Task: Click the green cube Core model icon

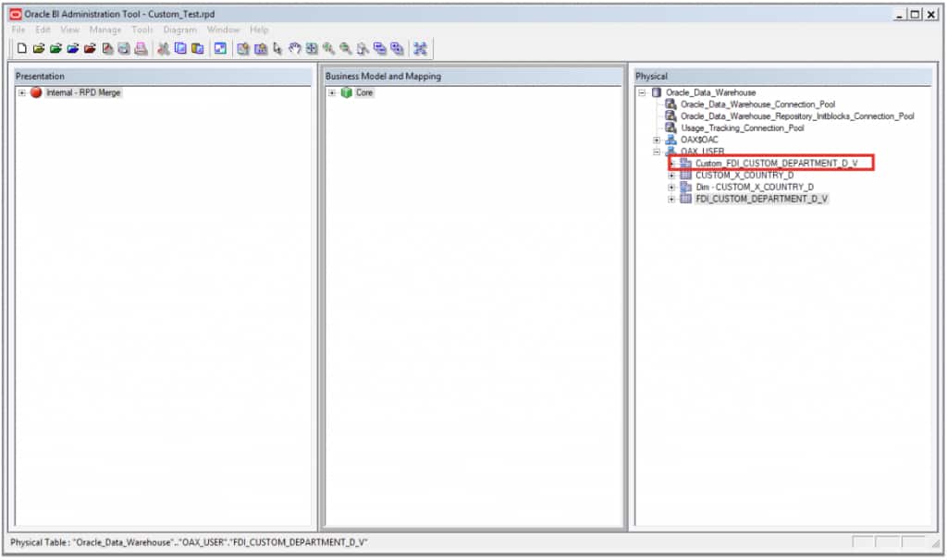Action: click(x=347, y=92)
